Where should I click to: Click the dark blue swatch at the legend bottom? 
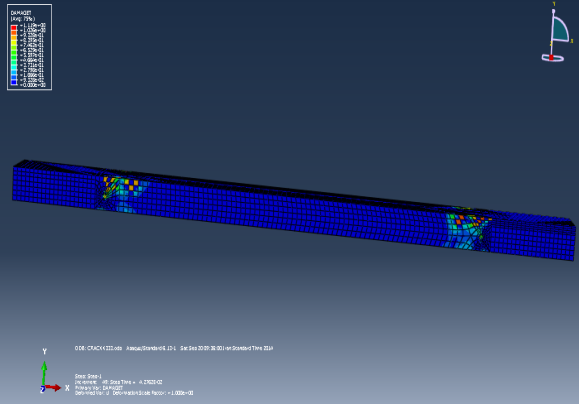tap(14, 83)
